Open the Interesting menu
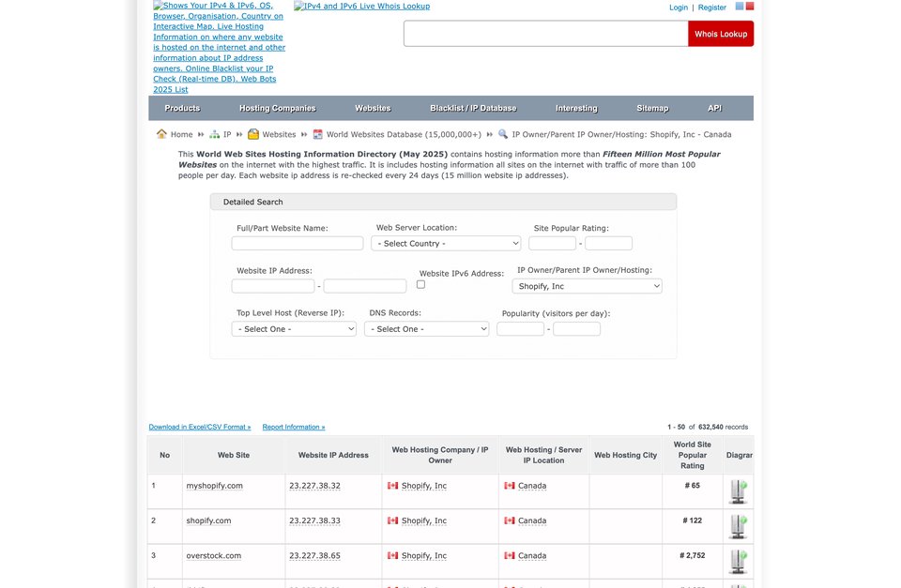The height and width of the screenshot is (588, 901). 576,108
